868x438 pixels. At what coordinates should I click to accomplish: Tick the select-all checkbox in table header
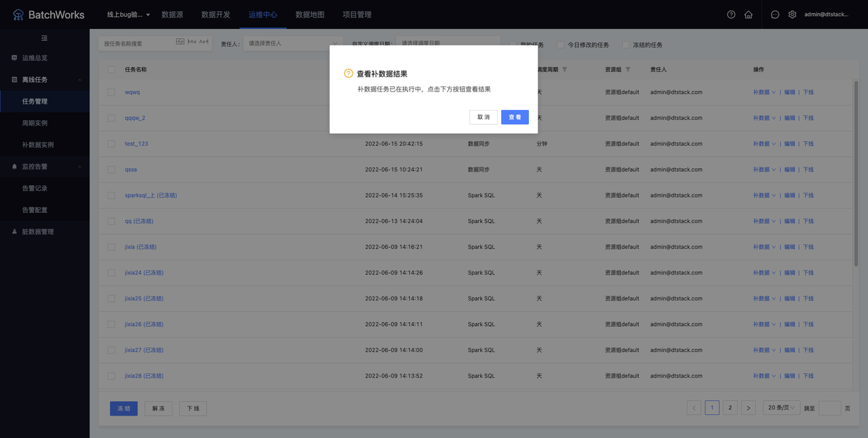111,69
